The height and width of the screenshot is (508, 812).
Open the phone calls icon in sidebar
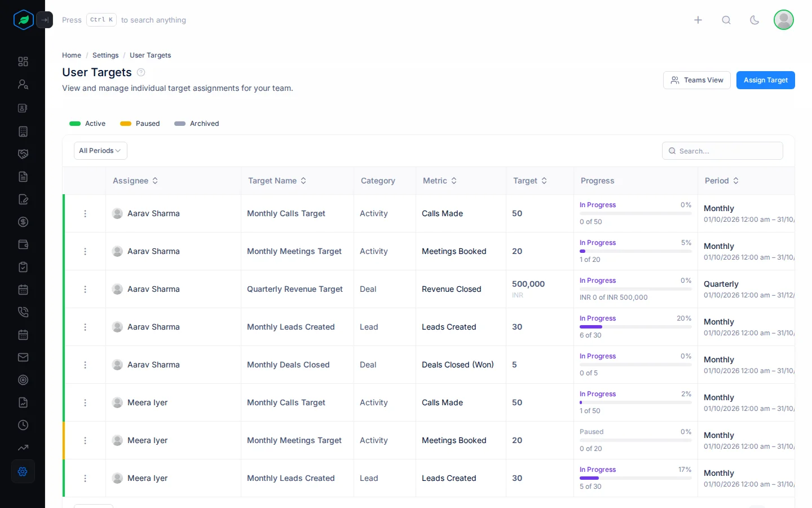click(x=23, y=312)
